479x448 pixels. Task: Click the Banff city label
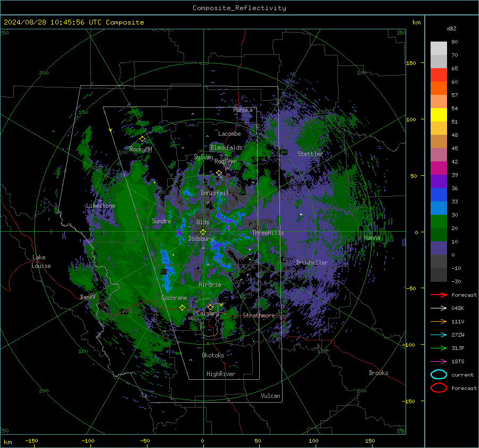[88, 297]
